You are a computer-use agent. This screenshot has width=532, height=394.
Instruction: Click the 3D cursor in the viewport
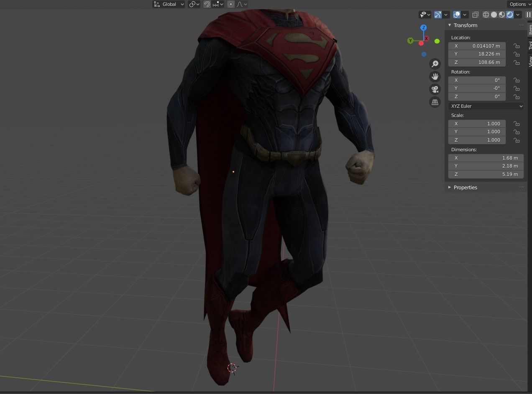(x=232, y=368)
